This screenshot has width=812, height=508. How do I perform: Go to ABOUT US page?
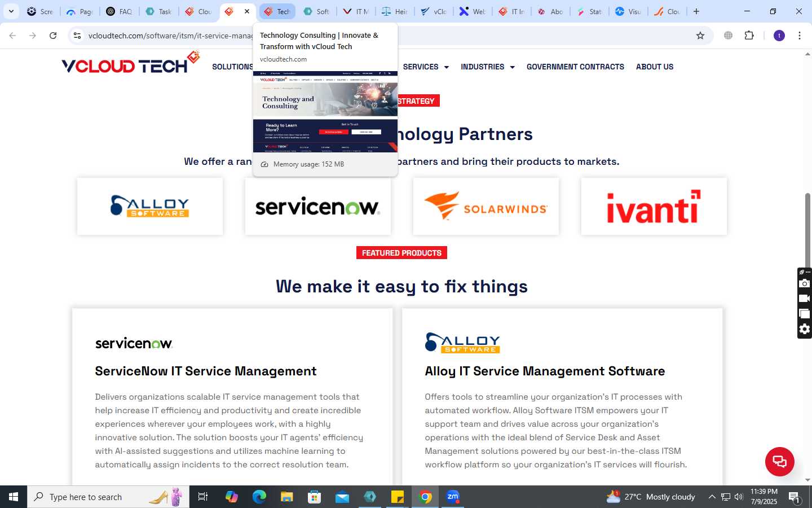(655, 67)
